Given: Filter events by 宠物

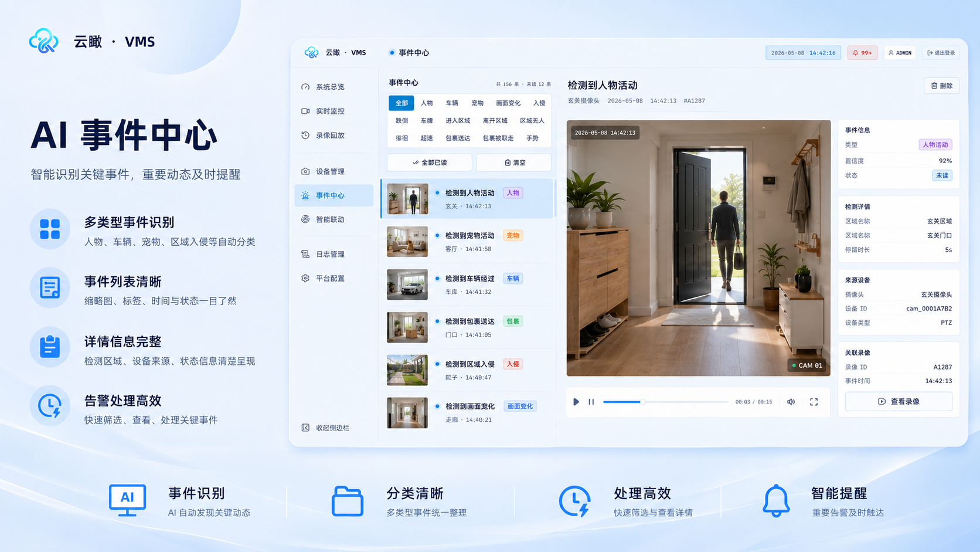Looking at the screenshot, I should (478, 103).
